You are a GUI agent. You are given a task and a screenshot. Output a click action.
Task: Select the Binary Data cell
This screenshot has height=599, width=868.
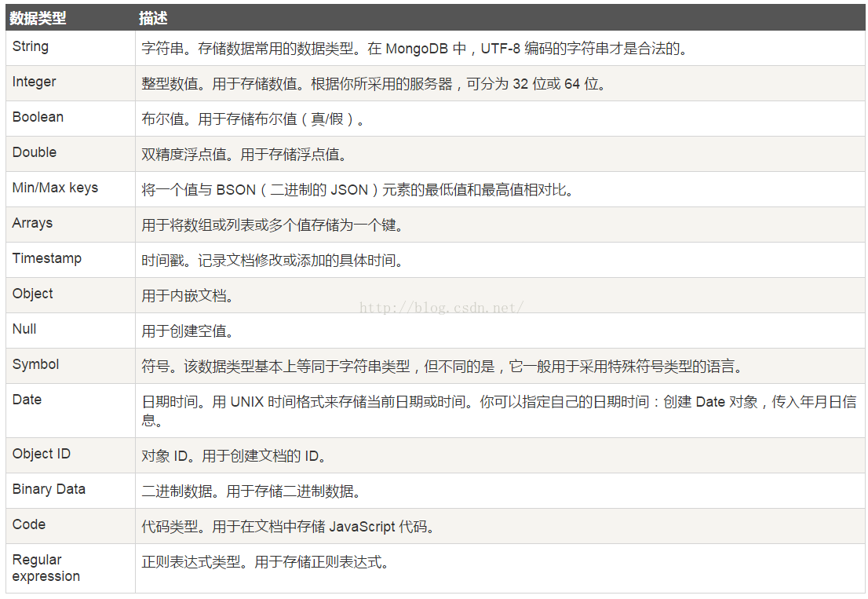pos(71,491)
